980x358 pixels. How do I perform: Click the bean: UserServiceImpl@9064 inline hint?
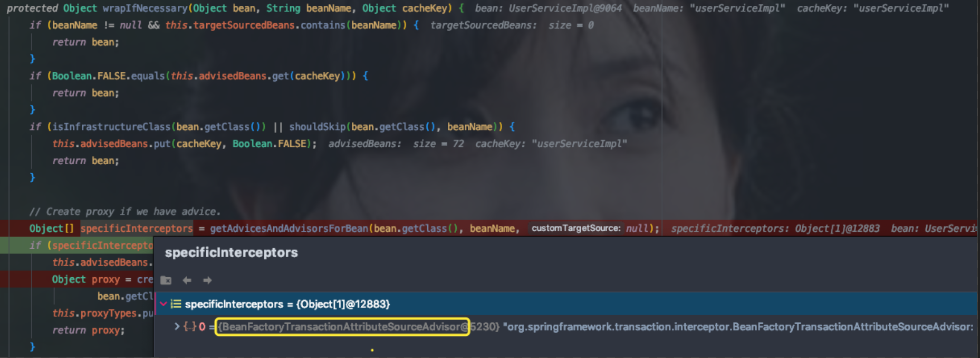(548, 8)
